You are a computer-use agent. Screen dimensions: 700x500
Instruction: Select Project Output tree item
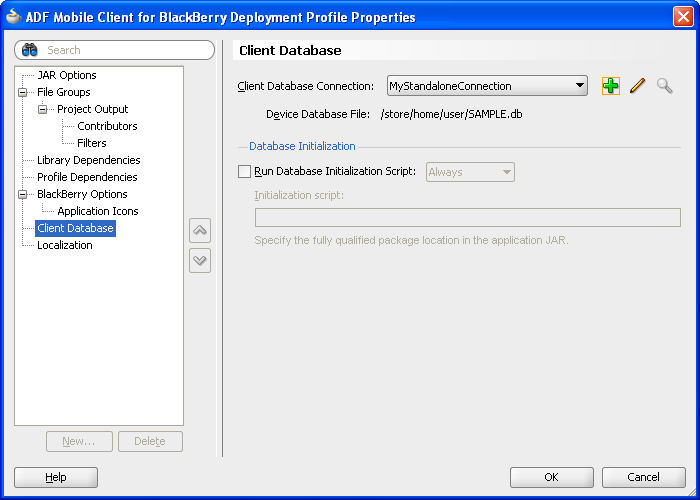coord(92,109)
